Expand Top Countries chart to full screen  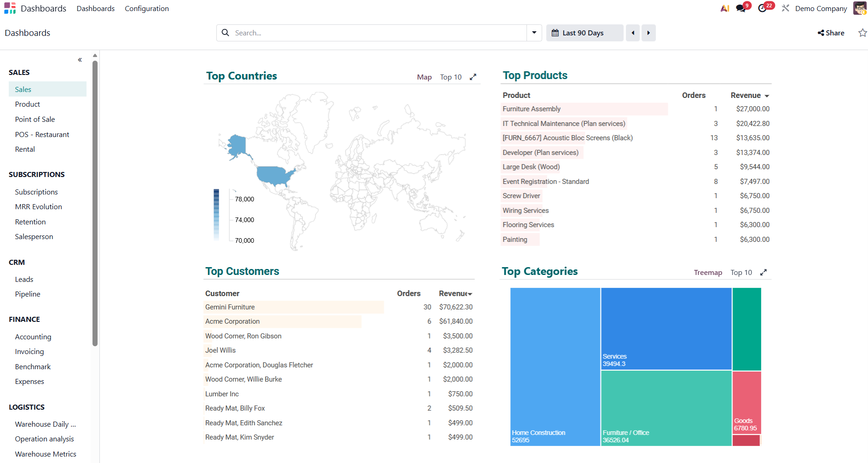tap(473, 77)
